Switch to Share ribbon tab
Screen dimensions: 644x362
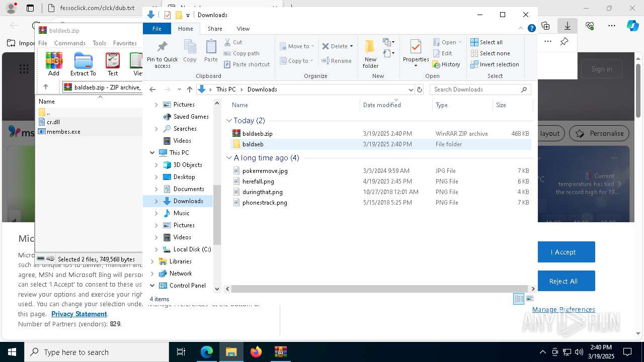click(215, 29)
